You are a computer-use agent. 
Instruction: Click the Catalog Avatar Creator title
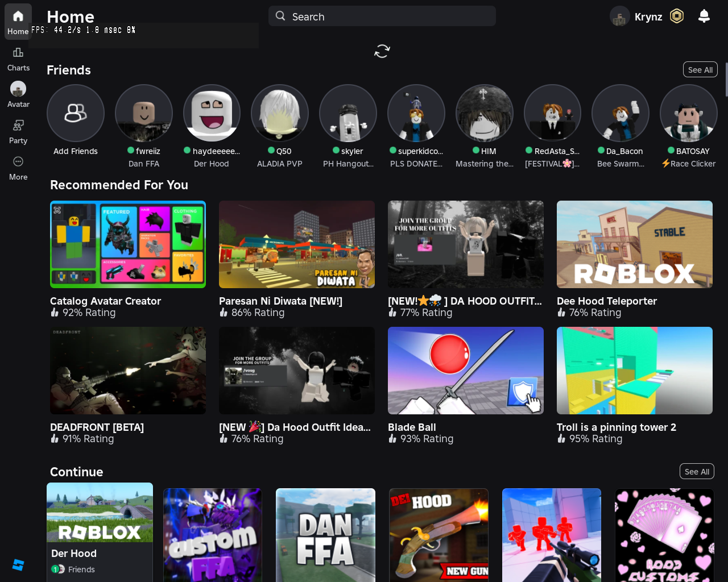click(105, 301)
